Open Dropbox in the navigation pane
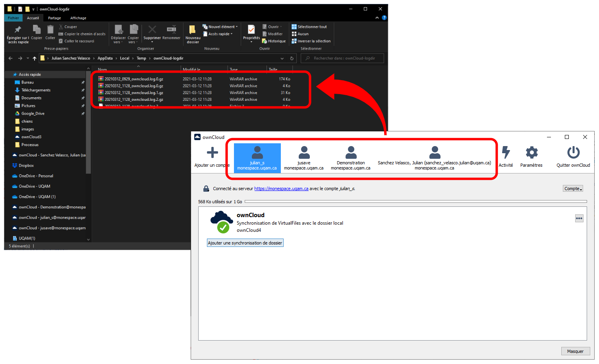The height and width of the screenshot is (364, 599). click(26, 166)
